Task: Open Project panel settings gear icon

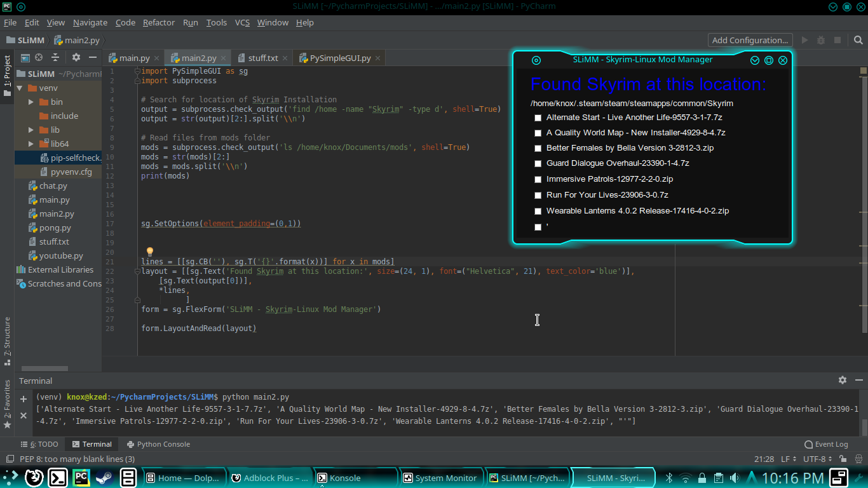Action: click(76, 57)
